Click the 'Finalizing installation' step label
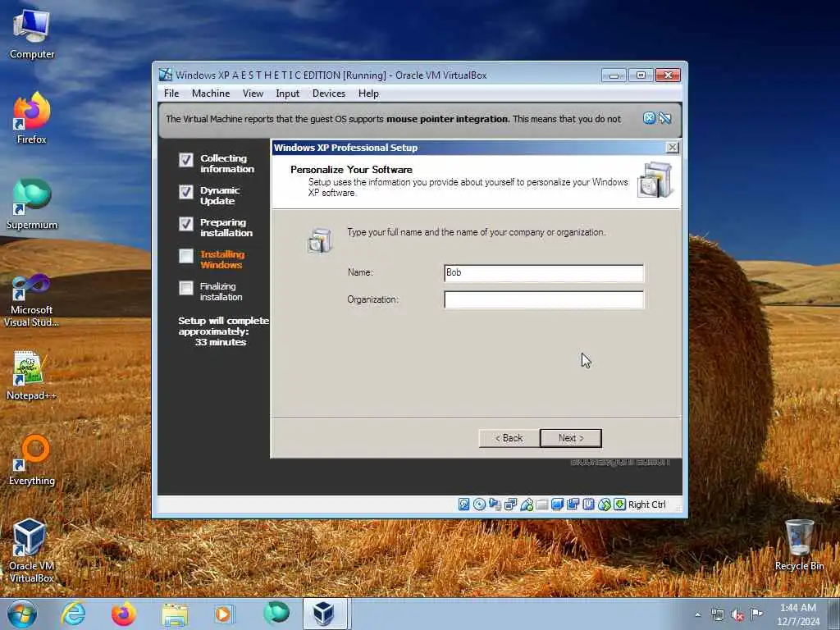The image size is (840, 630). 221,292
